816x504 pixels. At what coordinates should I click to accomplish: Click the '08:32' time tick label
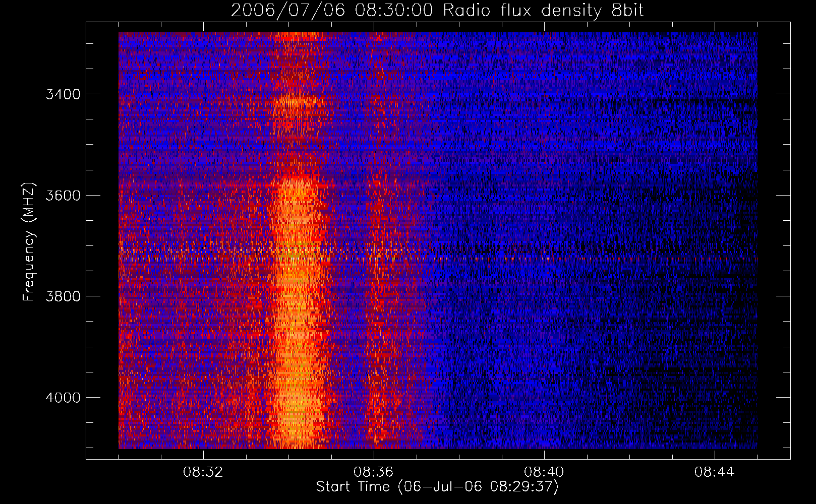click(203, 472)
